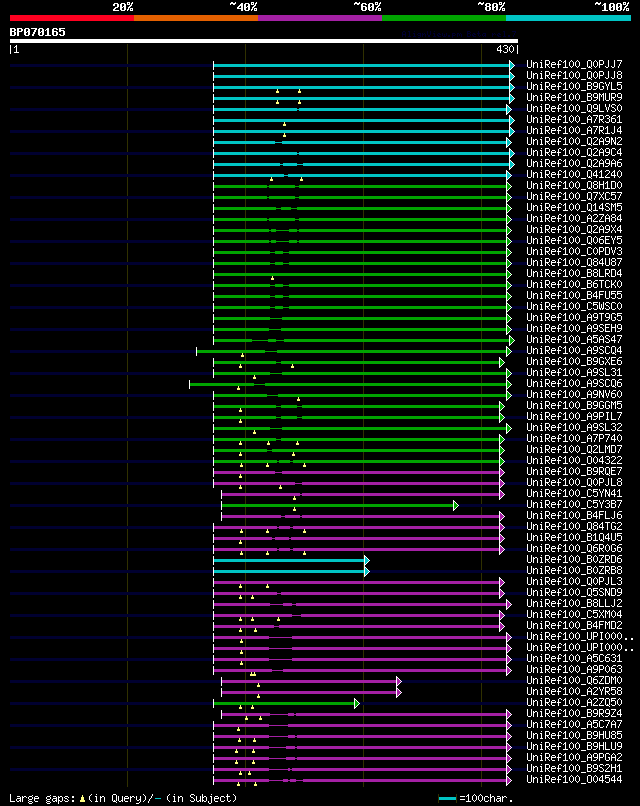Select the UniRef100_B9HLU9 label
This screenshot has height=806, width=640.
click(x=574, y=747)
